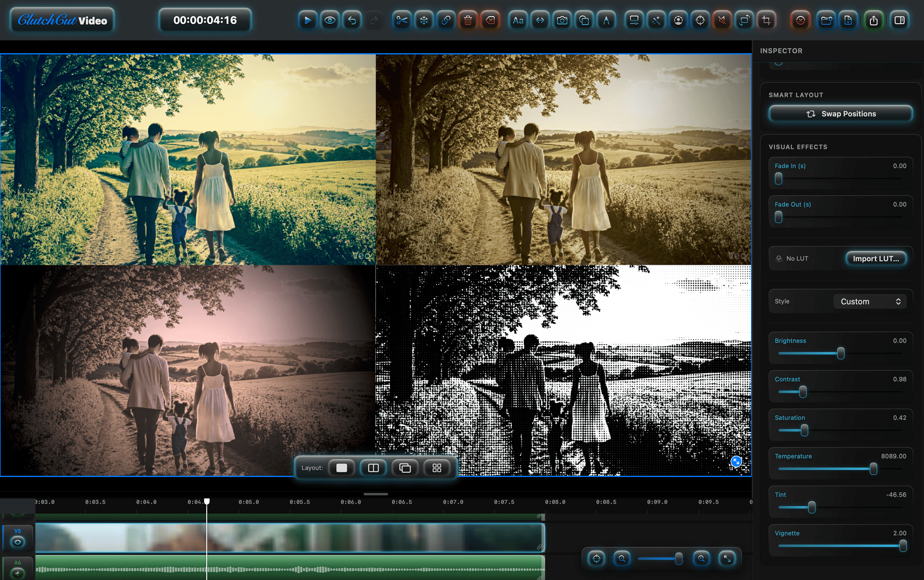Image resolution: width=924 pixels, height=580 pixels.
Task: Toggle the mute audio icon in toolbar
Action: (x=722, y=20)
